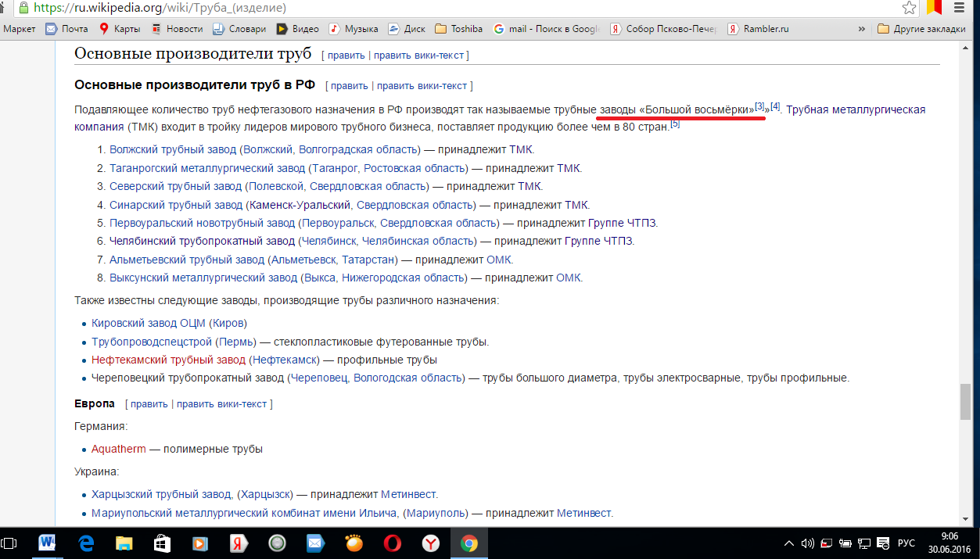980x559 pixels.
Task: Open the Словари bookmark
Action: click(x=240, y=29)
